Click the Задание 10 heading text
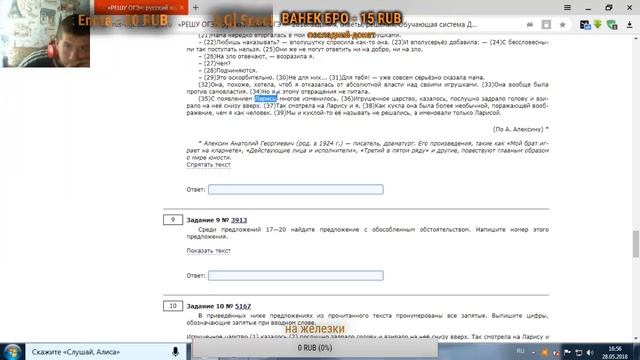 [219, 306]
